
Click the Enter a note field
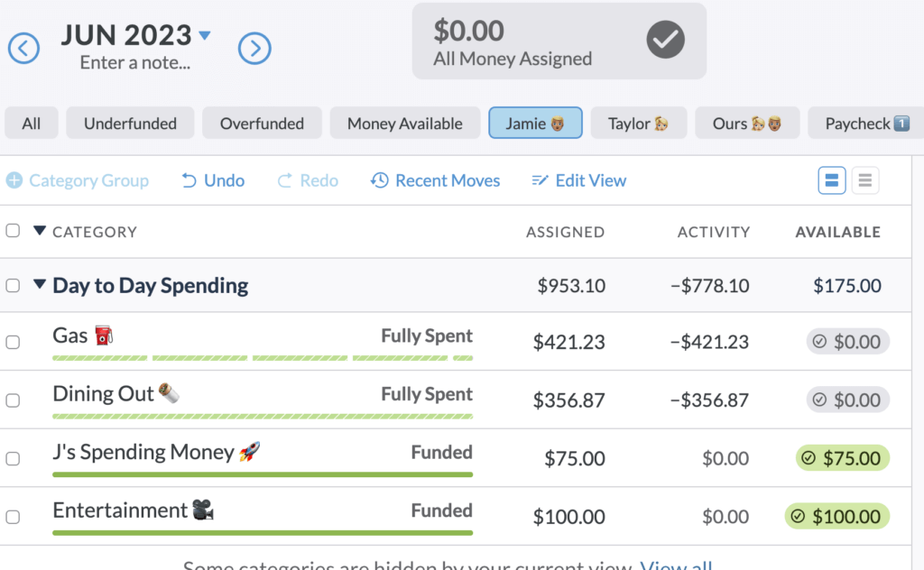pyautogui.click(x=135, y=63)
